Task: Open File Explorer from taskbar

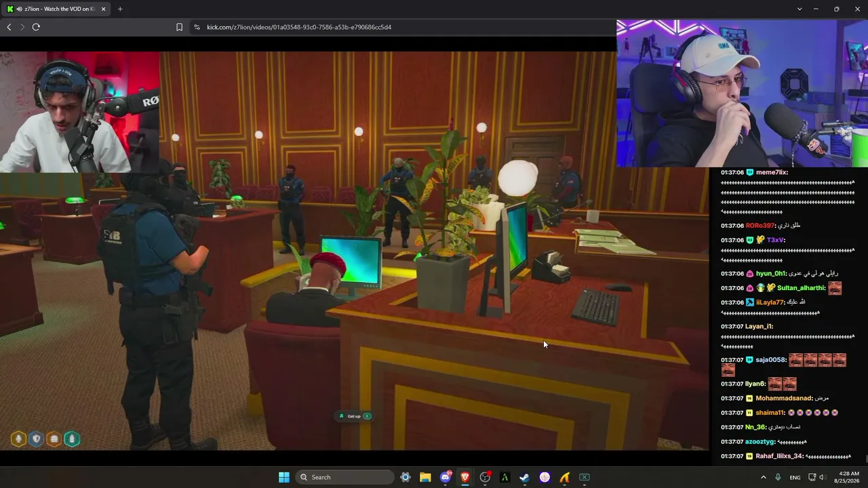Action: pos(425,477)
